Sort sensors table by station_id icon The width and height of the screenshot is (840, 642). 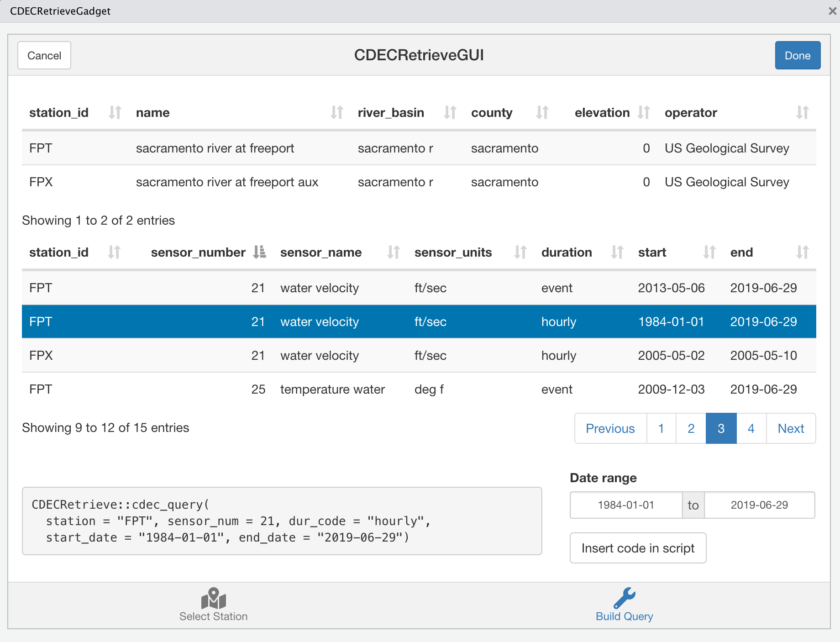click(x=114, y=252)
